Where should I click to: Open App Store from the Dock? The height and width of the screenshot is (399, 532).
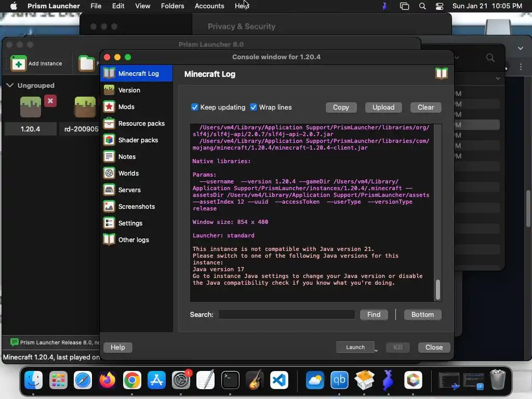pos(156,380)
